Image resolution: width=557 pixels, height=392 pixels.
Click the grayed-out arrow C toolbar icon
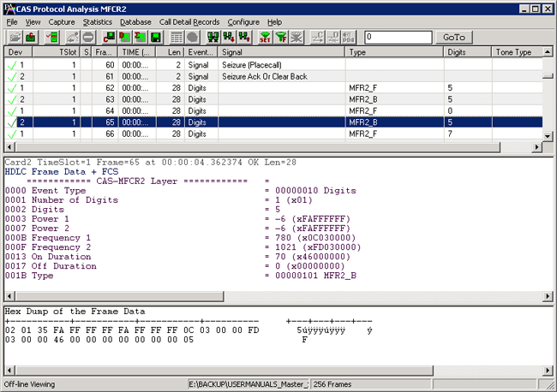[x=317, y=38]
